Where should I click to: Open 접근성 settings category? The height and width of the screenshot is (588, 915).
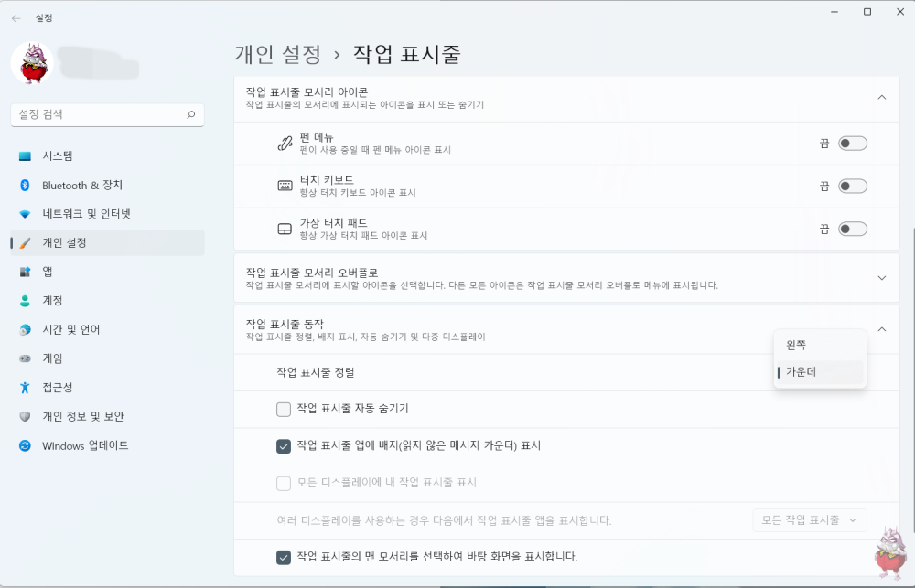pyautogui.click(x=107, y=388)
